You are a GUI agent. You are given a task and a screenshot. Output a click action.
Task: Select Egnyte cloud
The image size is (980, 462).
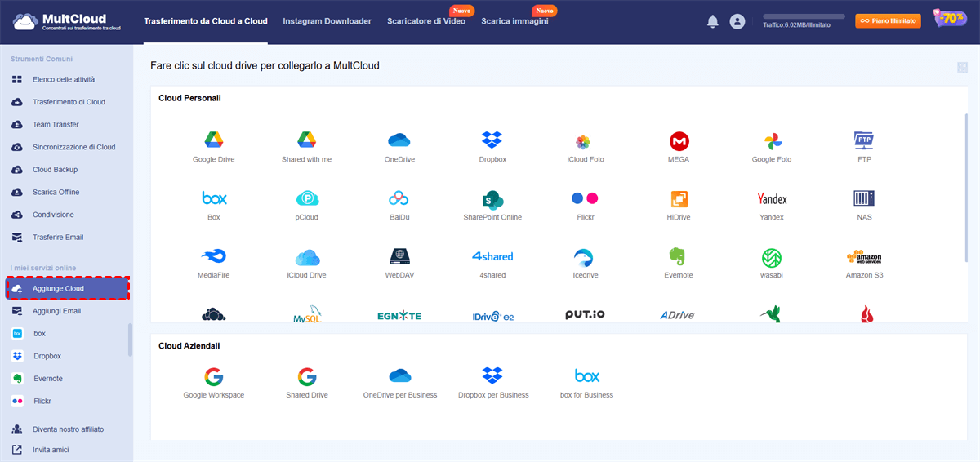point(399,315)
